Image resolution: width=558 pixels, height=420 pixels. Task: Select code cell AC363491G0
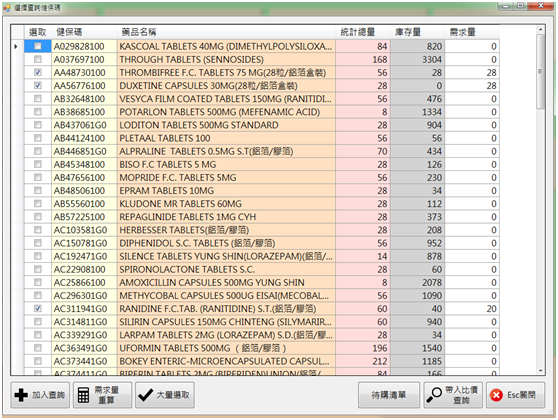tap(84, 348)
